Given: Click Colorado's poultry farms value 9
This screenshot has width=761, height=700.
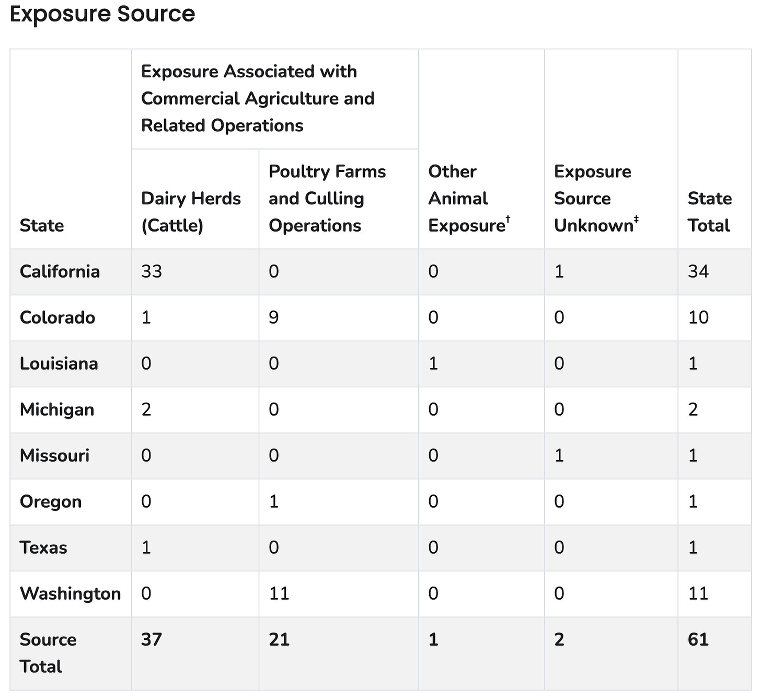Looking at the screenshot, I should (274, 317).
